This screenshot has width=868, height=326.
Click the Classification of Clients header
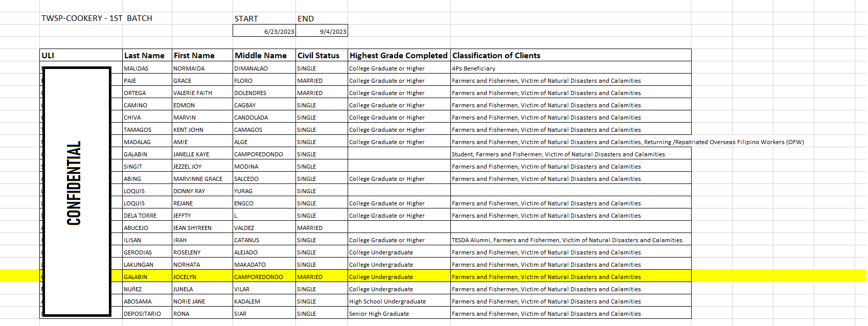(x=571, y=55)
